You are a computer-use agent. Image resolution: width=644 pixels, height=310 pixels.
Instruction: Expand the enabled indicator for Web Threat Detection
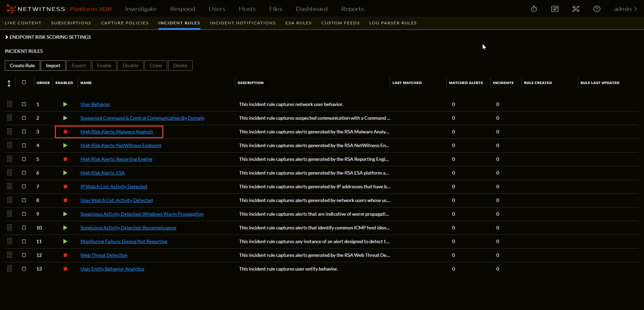pyautogui.click(x=65, y=255)
